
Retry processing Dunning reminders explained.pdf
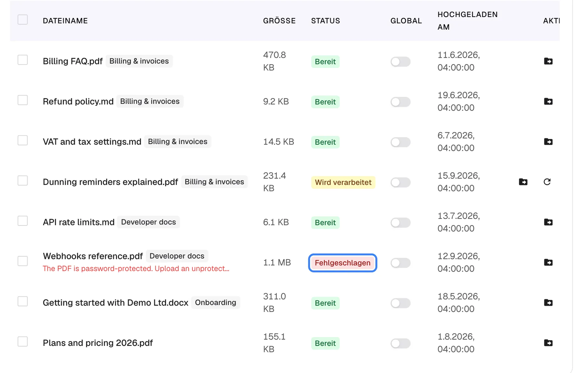547,182
